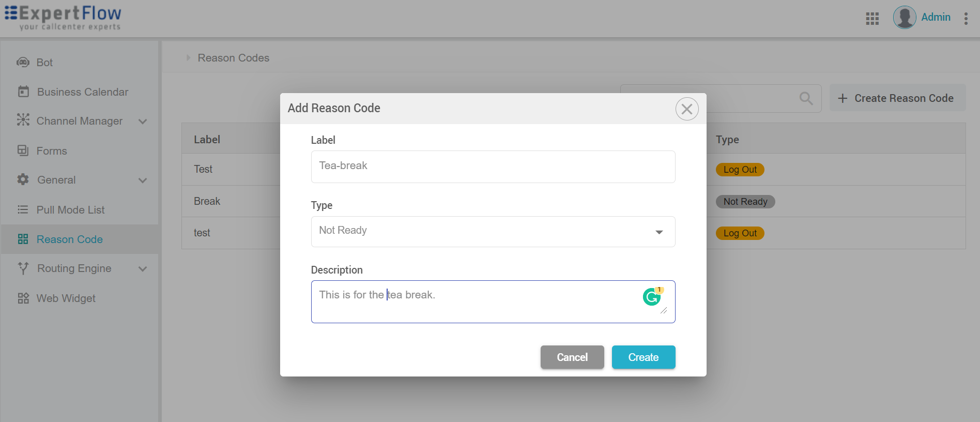Click the Web Widget sidebar icon

point(23,298)
